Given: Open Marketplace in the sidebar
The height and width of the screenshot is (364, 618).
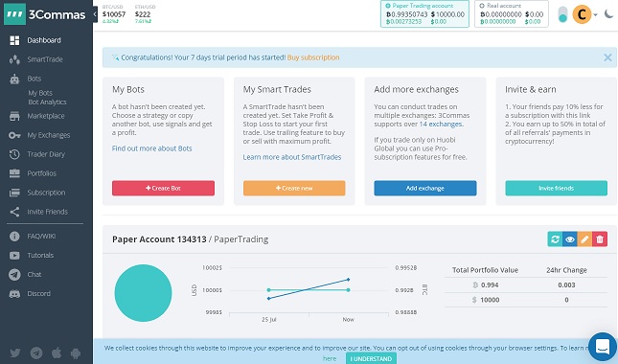Looking at the screenshot, I should [x=46, y=116].
